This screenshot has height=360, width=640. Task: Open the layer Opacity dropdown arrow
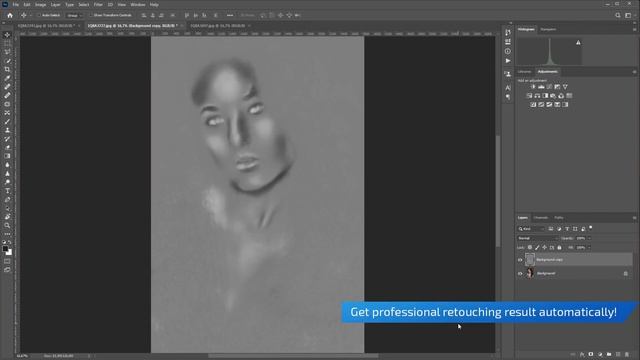589,238
